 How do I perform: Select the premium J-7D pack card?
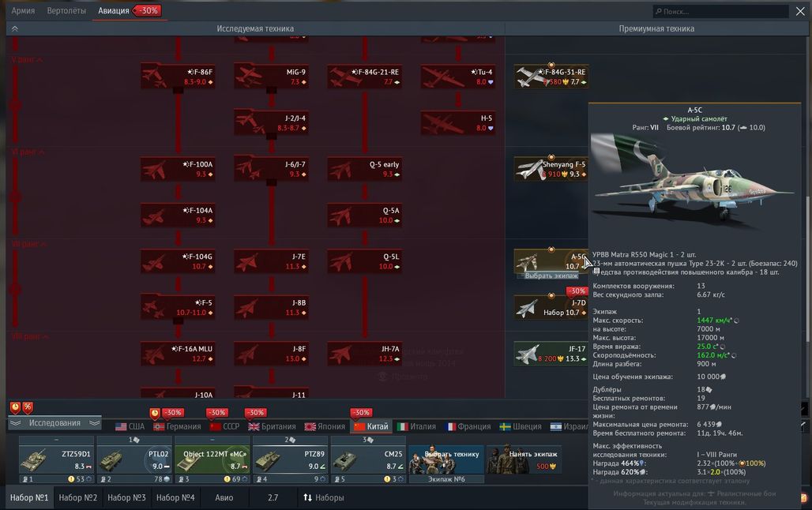551,306
